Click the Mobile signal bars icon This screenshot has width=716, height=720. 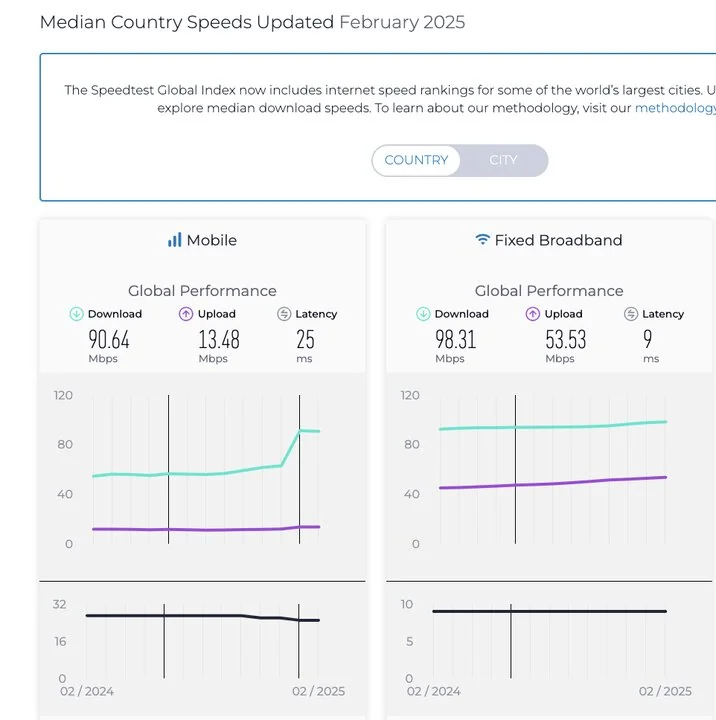(x=175, y=240)
